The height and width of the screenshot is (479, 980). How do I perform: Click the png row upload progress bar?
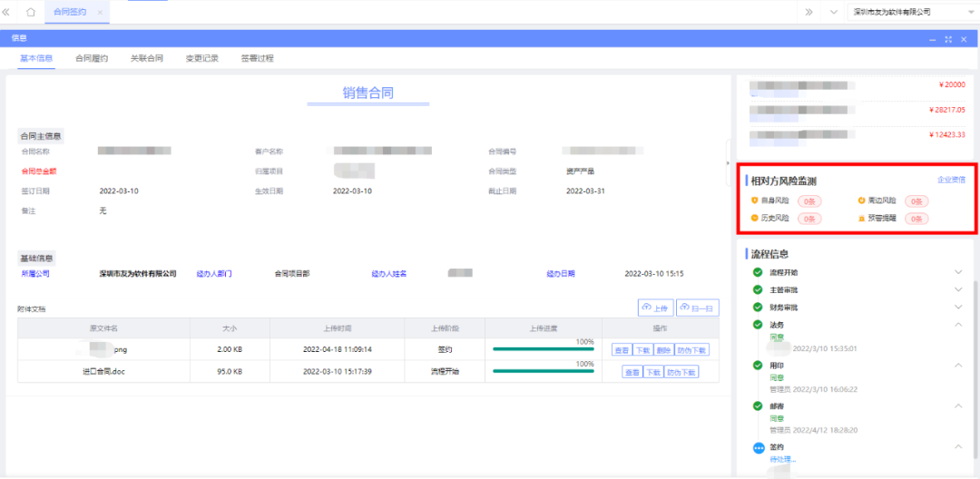[x=544, y=349]
